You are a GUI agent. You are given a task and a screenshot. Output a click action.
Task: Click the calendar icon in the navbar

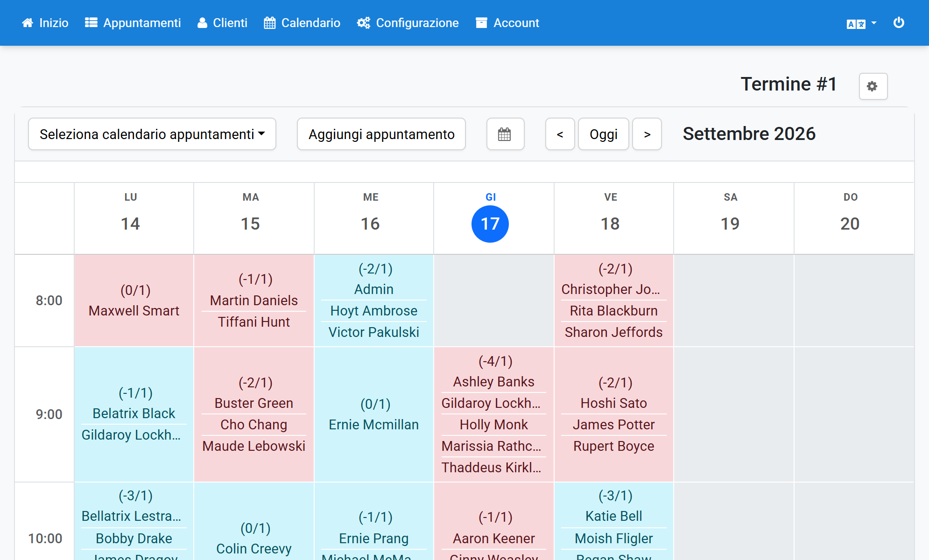270,23
